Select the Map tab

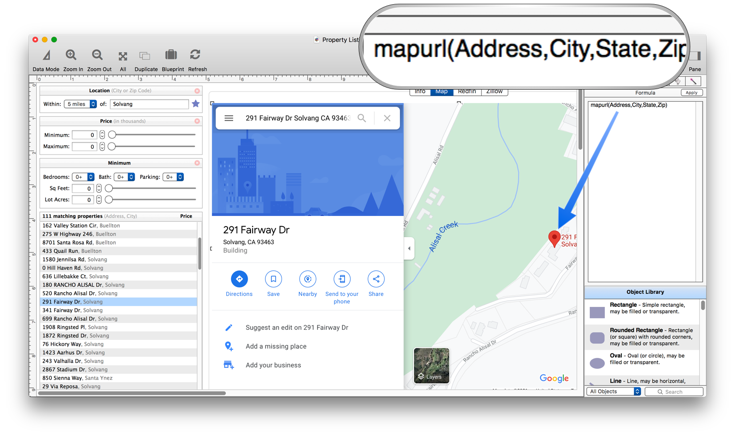tap(442, 92)
